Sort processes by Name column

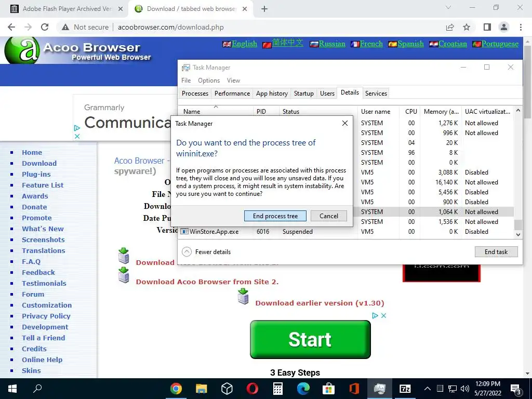point(216,111)
